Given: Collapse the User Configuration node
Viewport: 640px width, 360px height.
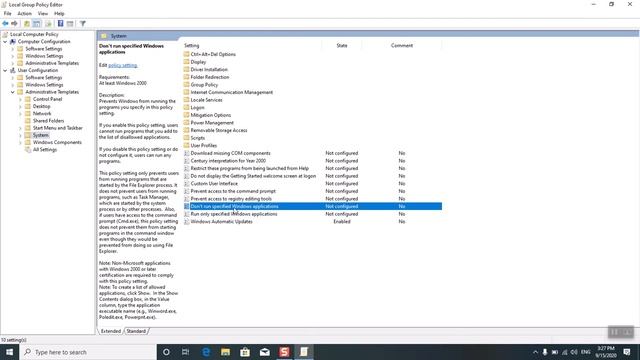Looking at the screenshot, I should pos(5,70).
